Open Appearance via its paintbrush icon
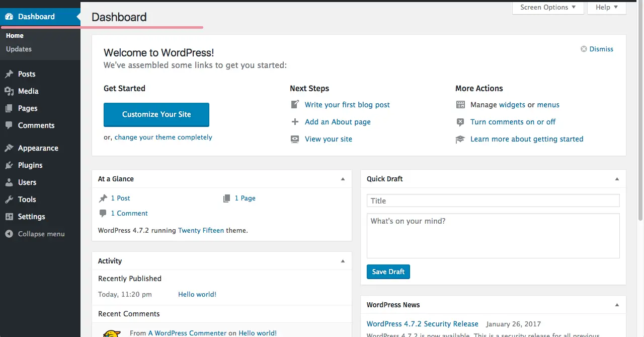This screenshot has width=644, height=337. (x=9, y=148)
